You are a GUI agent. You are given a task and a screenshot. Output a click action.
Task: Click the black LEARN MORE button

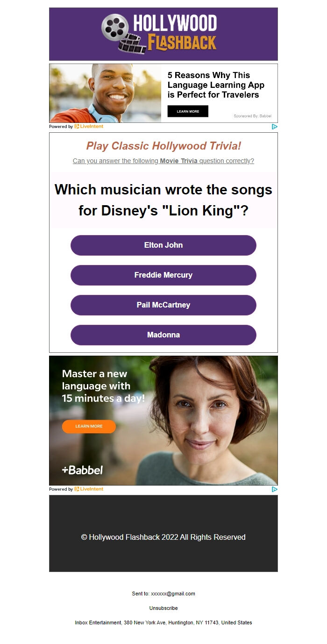pos(188,111)
